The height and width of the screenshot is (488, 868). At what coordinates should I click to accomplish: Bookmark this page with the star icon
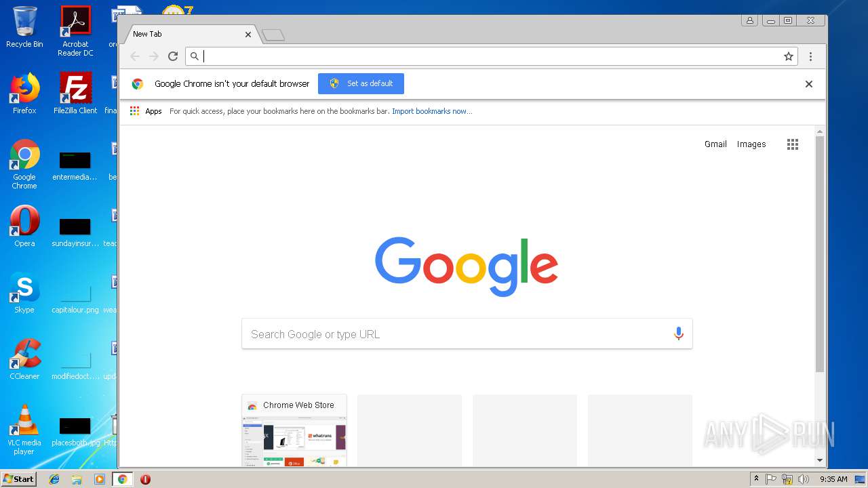789,56
